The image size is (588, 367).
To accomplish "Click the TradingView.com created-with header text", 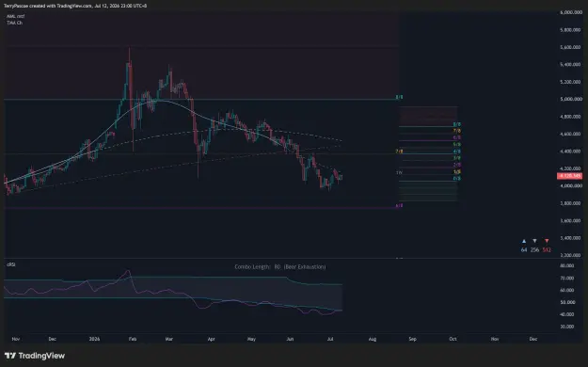I will [74, 6].
